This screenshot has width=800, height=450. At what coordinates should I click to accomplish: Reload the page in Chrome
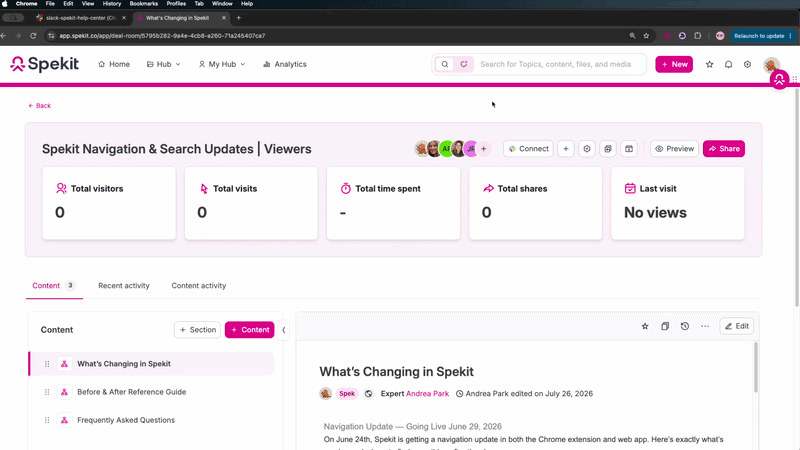[33, 36]
